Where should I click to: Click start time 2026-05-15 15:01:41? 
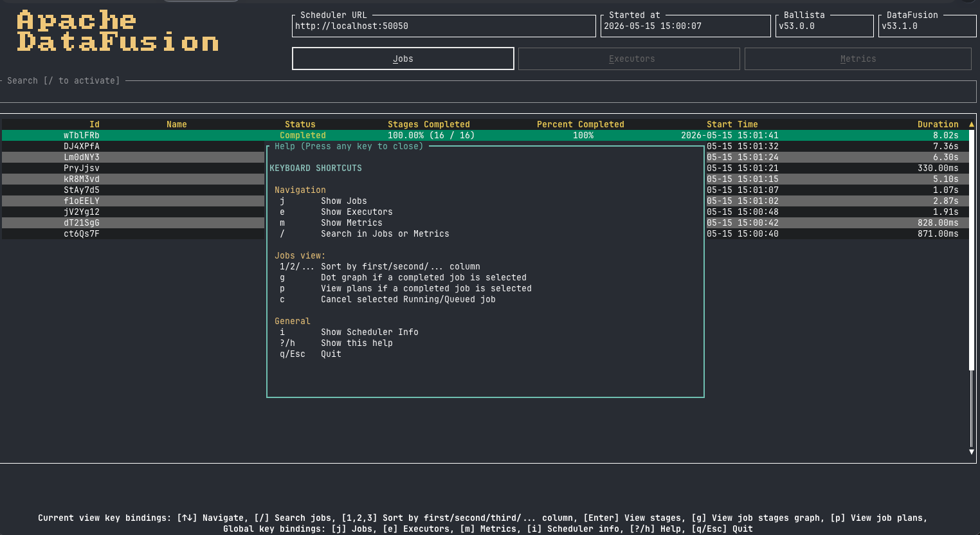click(x=730, y=135)
